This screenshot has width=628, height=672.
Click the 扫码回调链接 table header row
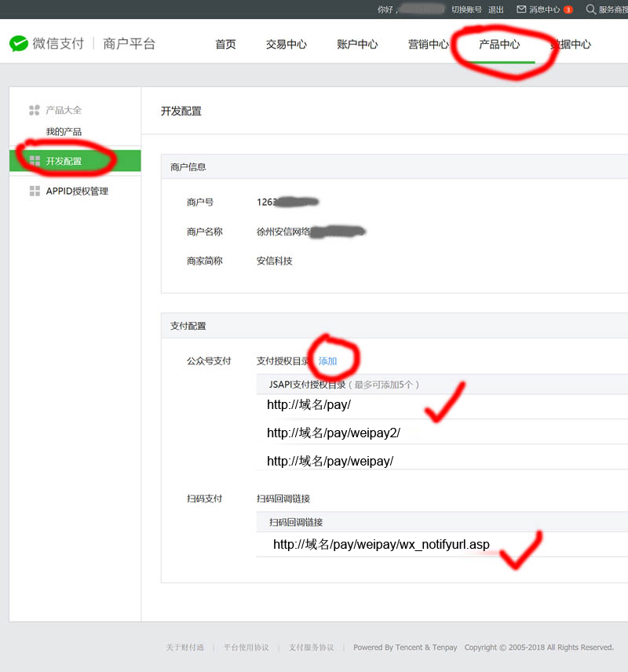point(442,522)
